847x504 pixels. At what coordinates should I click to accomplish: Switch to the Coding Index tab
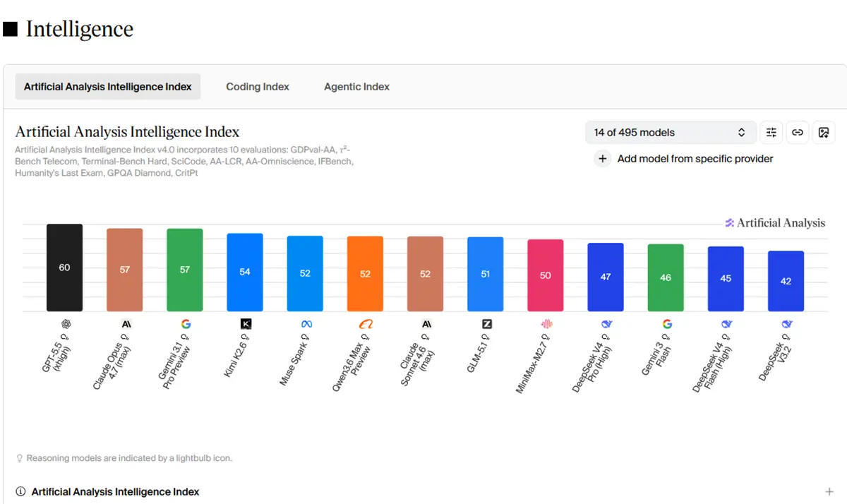[258, 87]
